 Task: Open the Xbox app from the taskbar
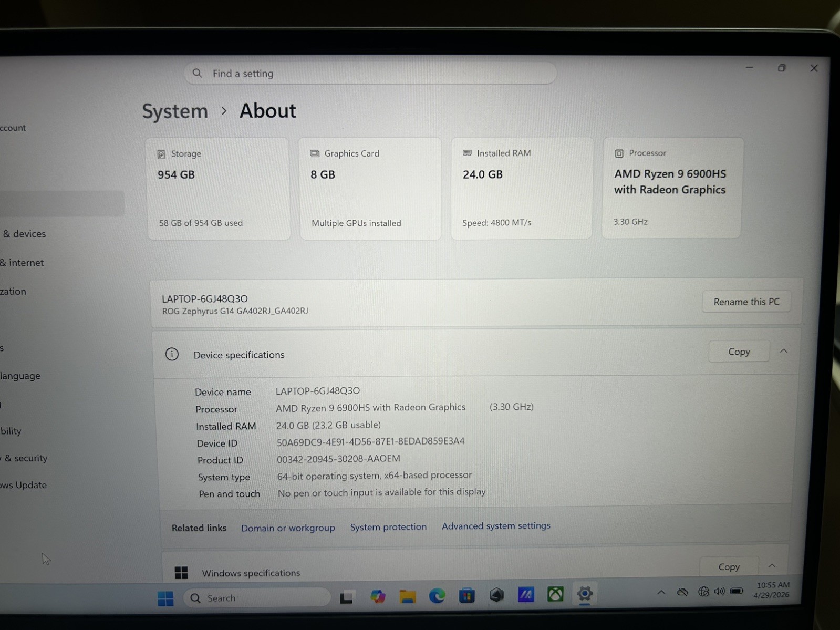click(555, 594)
